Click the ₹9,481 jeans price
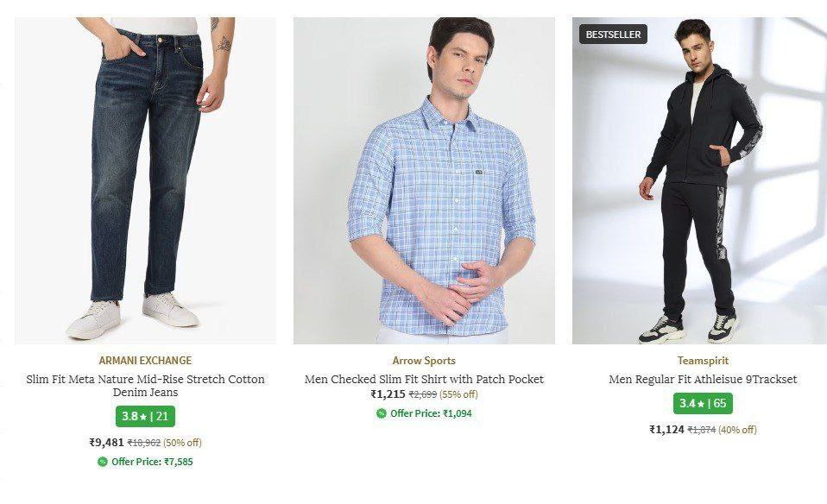This screenshot has height=504, width=827. [x=106, y=443]
